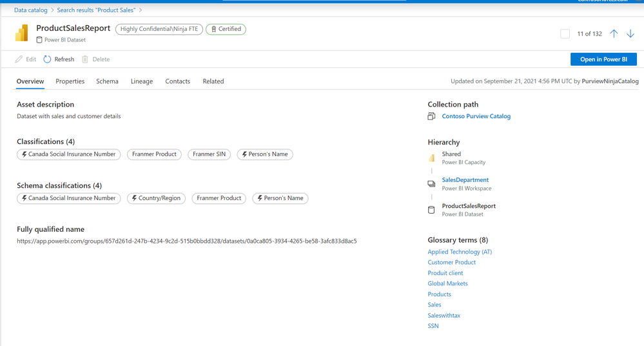Click Country/Region schema classification tag
The width and height of the screenshot is (644, 346).
(x=156, y=198)
